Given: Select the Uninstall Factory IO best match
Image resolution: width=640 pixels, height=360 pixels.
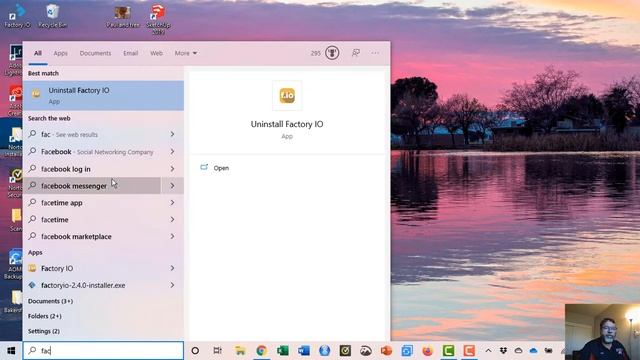Looking at the screenshot, I should point(103,96).
